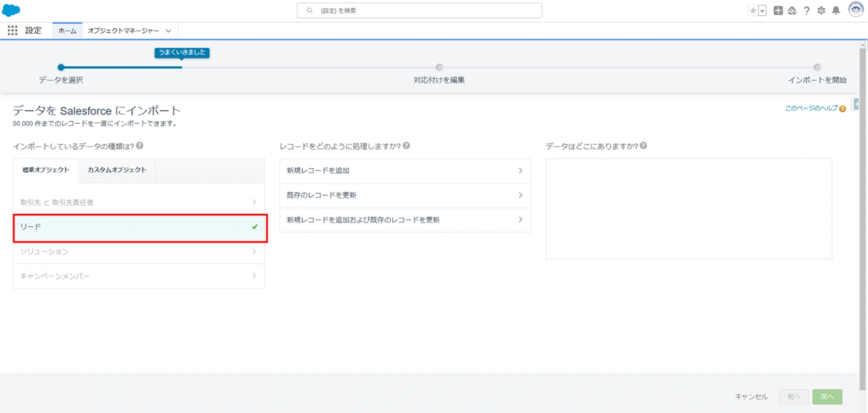Select 新規レコードを追加および既存のレコードを更新 option
Image resolution: width=868 pixels, height=413 pixels.
point(405,220)
